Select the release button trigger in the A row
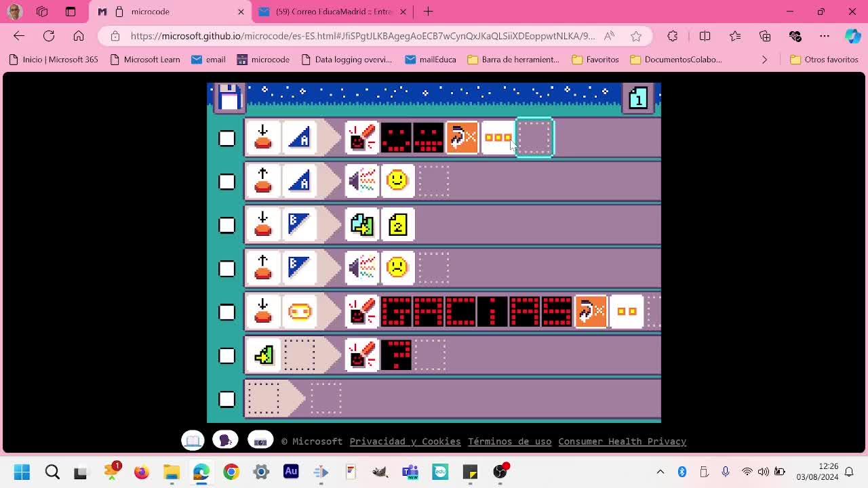The width and height of the screenshot is (868, 488). coord(263,182)
